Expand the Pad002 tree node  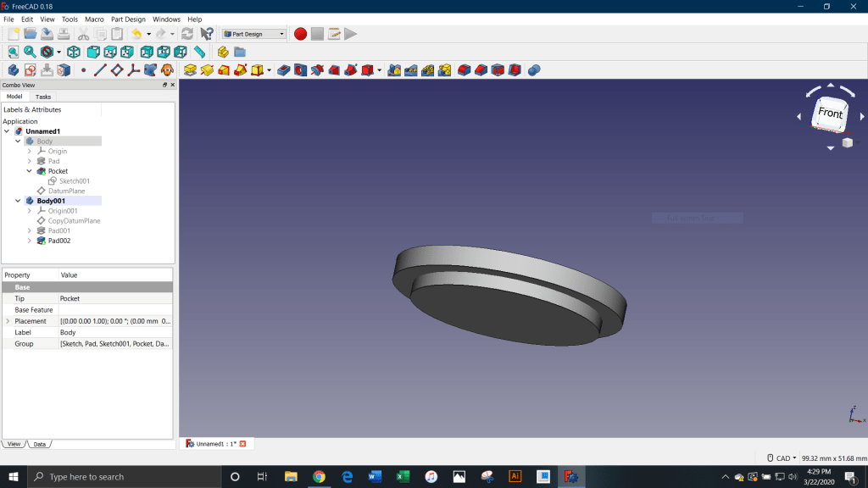coord(30,241)
